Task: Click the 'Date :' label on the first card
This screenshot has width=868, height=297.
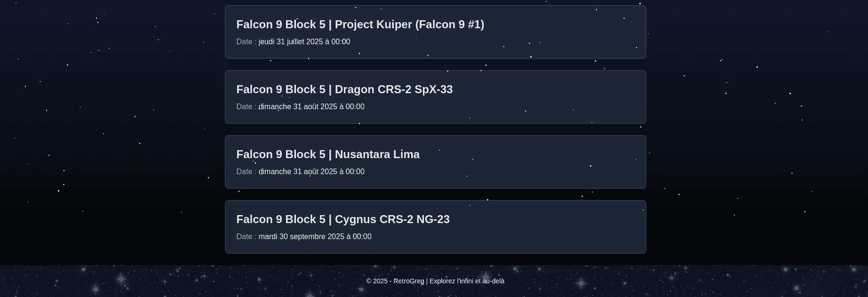Action: [245, 42]
